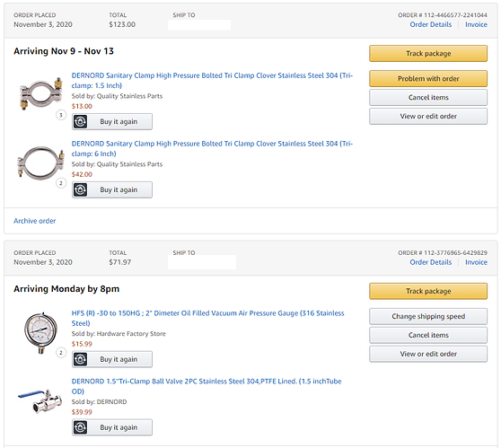Open the 6 inch sanitary clamp thumbnail
Viewport: 501px width, 448px height.
(40, 163)
